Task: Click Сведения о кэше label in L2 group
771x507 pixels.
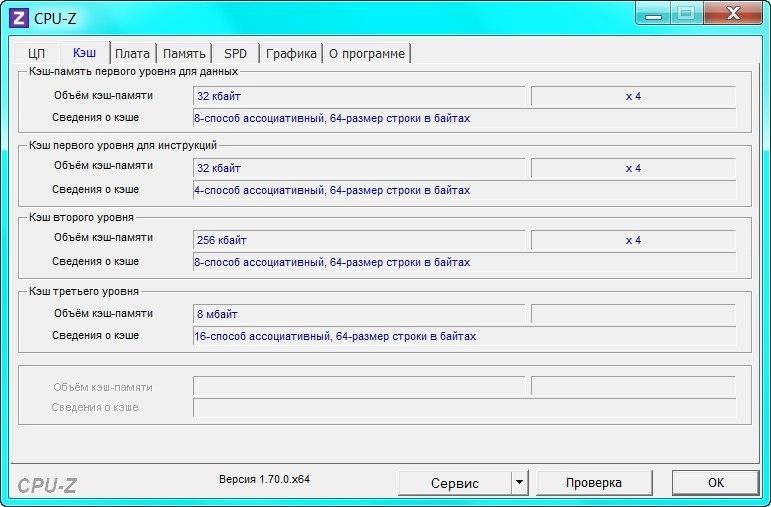Action: [x=95, y=261]
